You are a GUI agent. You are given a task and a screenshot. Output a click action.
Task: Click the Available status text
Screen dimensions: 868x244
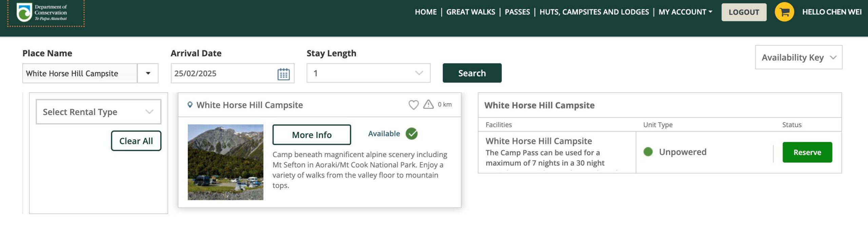click(384, 134)
